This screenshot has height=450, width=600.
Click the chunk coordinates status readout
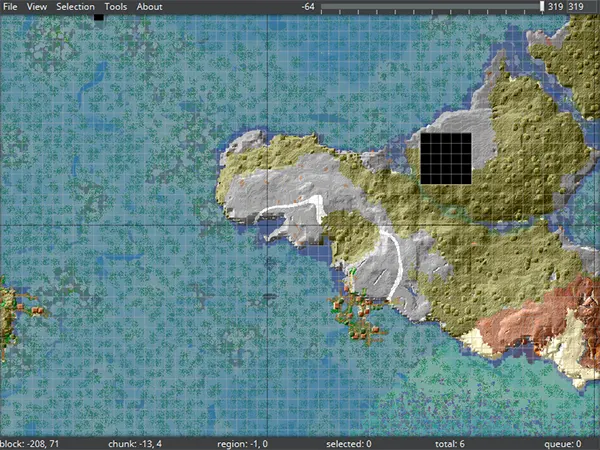click(x=140, y=443)
